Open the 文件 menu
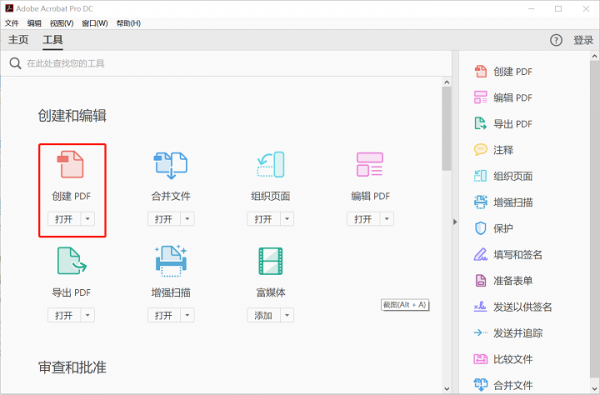This screenshot has height=395, width=600. pos(11,23)
